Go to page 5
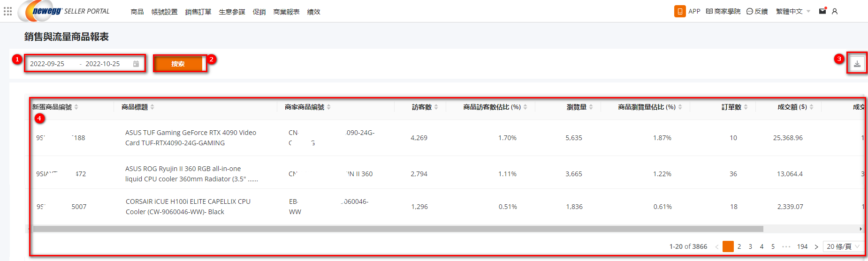Viewport: 868px width, 261px height. (x=773, y=246)
